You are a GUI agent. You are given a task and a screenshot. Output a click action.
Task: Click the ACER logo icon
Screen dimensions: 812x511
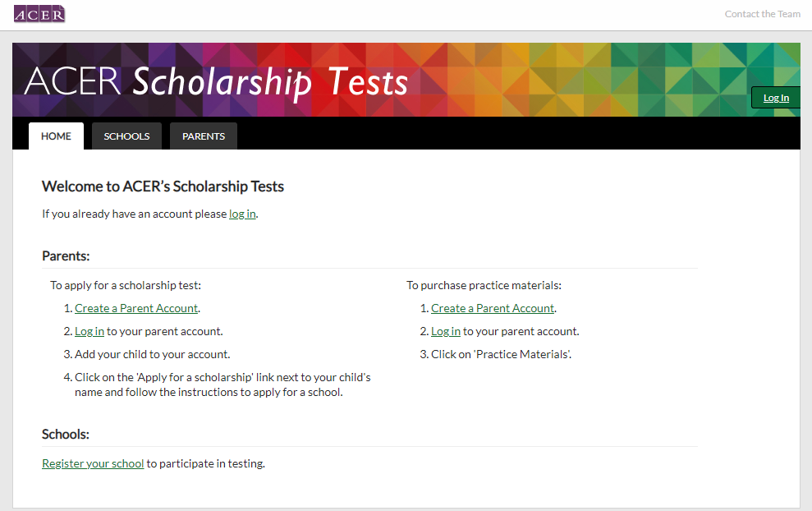[39, 14]
